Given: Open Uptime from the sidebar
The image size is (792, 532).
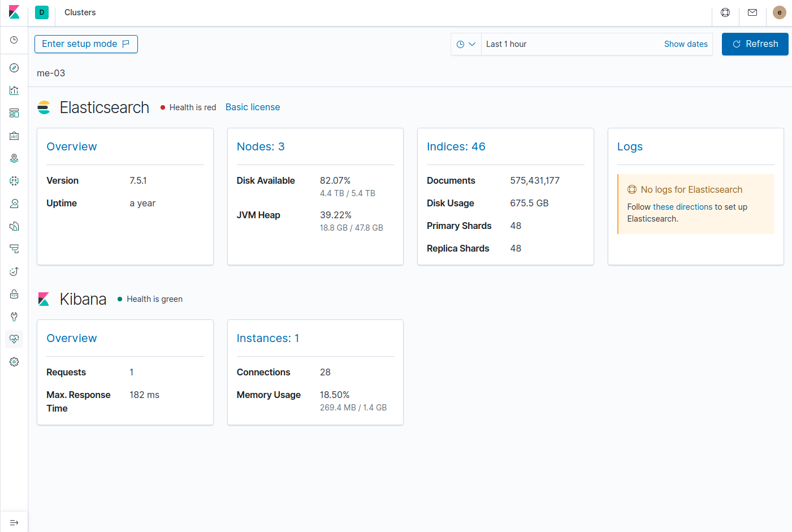Looking at the screenshot, I should click(x=14, y=271).
